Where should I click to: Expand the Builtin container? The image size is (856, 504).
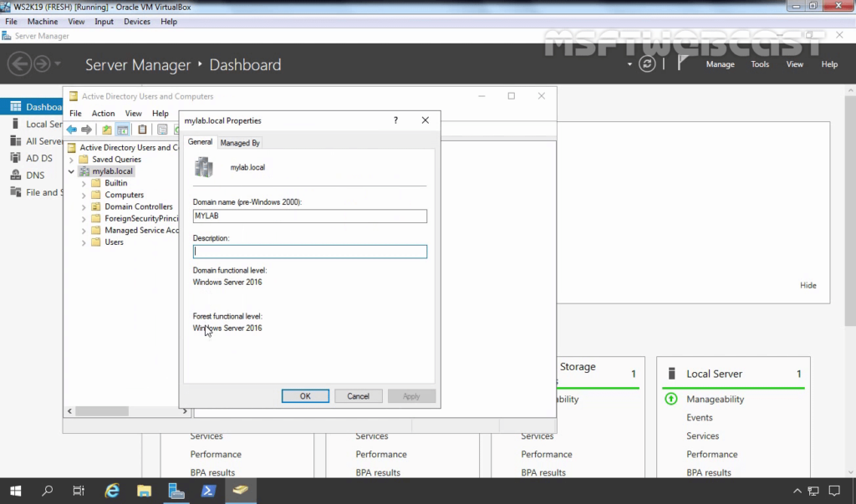[84, 184]
